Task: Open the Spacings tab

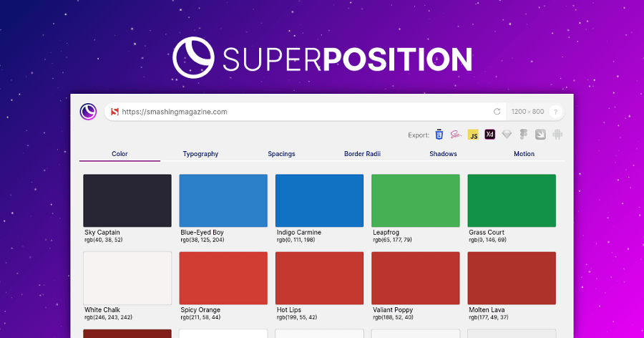Action: coord(281,154)
